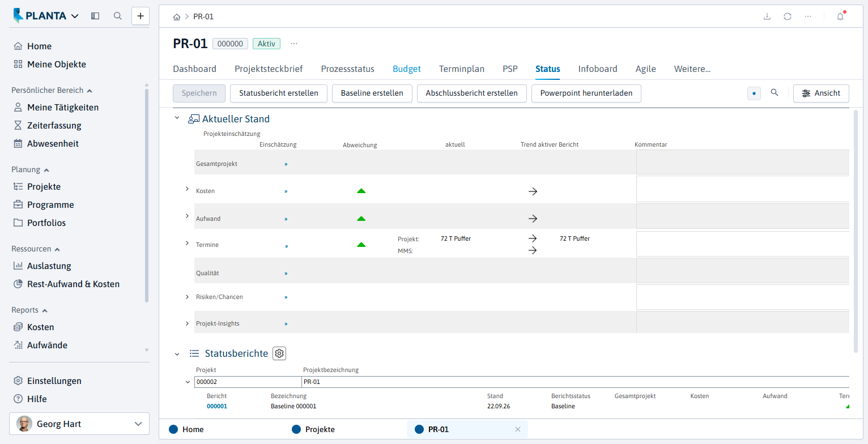868x444 pixels.
Task: Close the PR-01 bottom tab
Action: [x=517, y=429]
